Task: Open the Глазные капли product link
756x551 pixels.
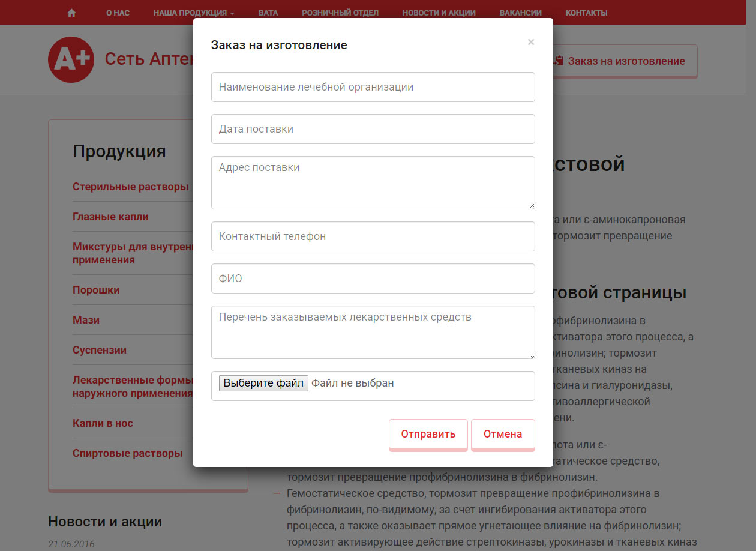Action: coord(110,217)
